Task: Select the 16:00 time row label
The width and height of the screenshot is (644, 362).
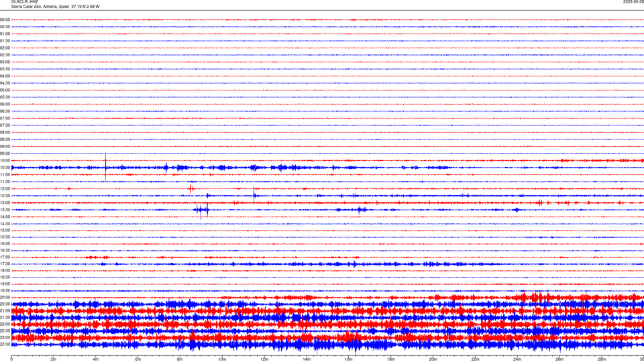Action: tap(5, 243)
